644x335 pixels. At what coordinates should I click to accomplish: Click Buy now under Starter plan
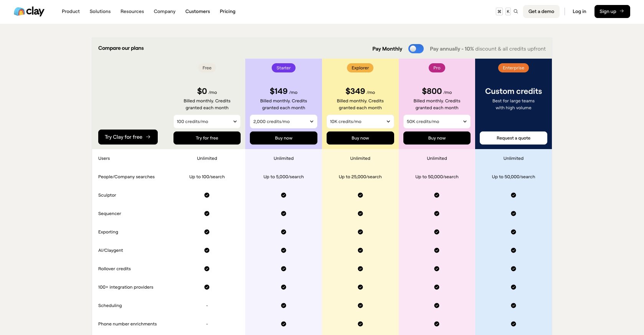(284, 138)
